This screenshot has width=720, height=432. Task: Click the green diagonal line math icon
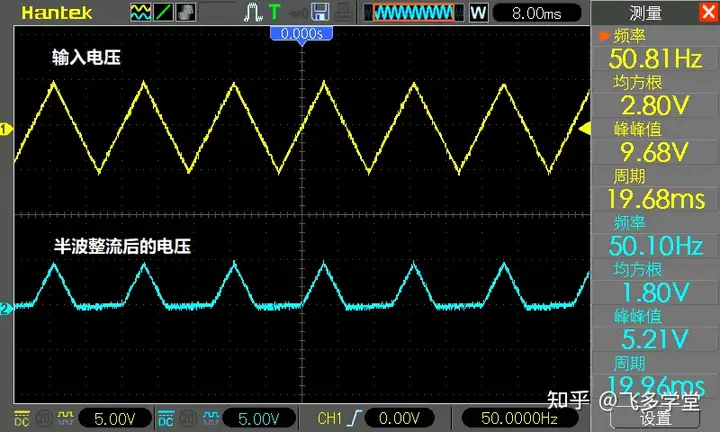click(163, 12)
